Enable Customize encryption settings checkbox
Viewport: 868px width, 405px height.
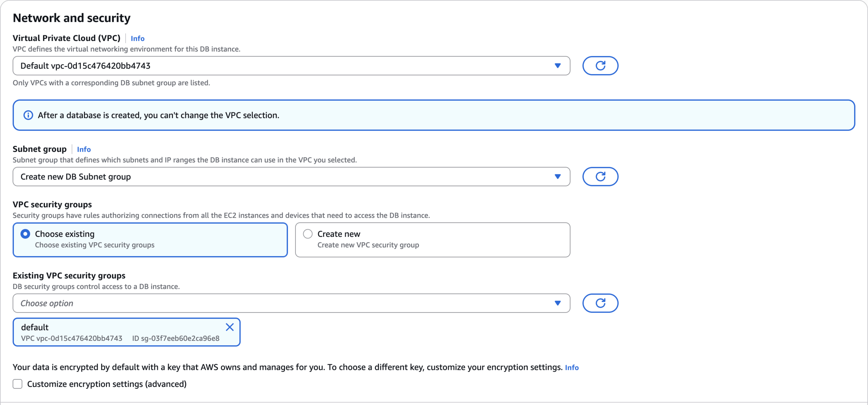17,384
